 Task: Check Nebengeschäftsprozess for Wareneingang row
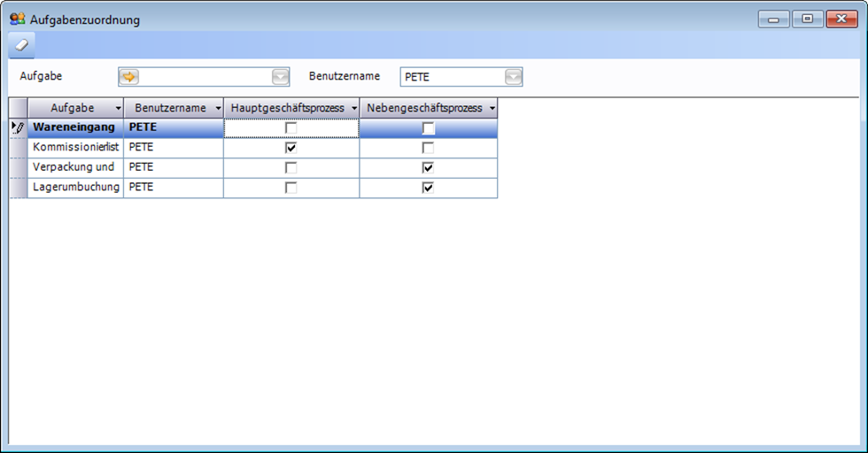429,128
